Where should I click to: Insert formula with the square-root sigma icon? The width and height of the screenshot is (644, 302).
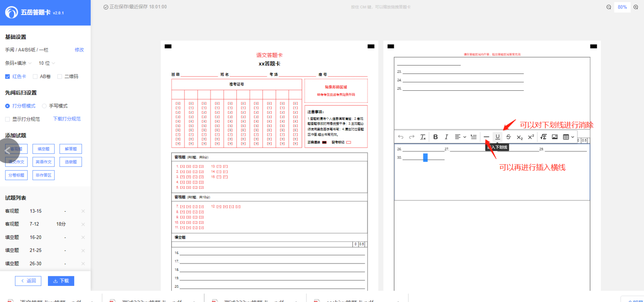click(x=543, y=137)
